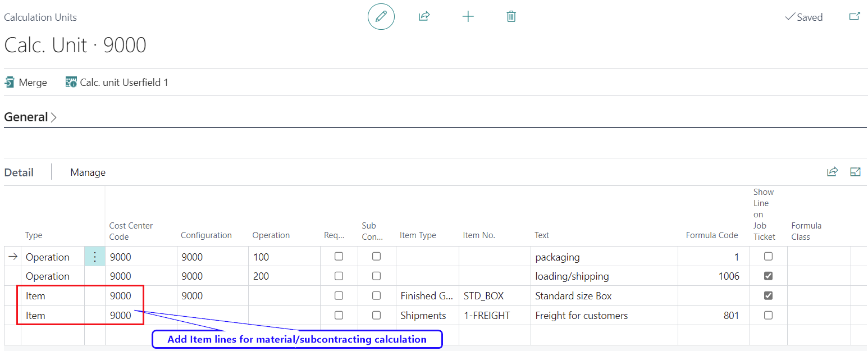Image resolution: width=868 pixels, height=351 pixels.
Task: Click the 'loading/shipping' text cell
Action: pos(604,276)
